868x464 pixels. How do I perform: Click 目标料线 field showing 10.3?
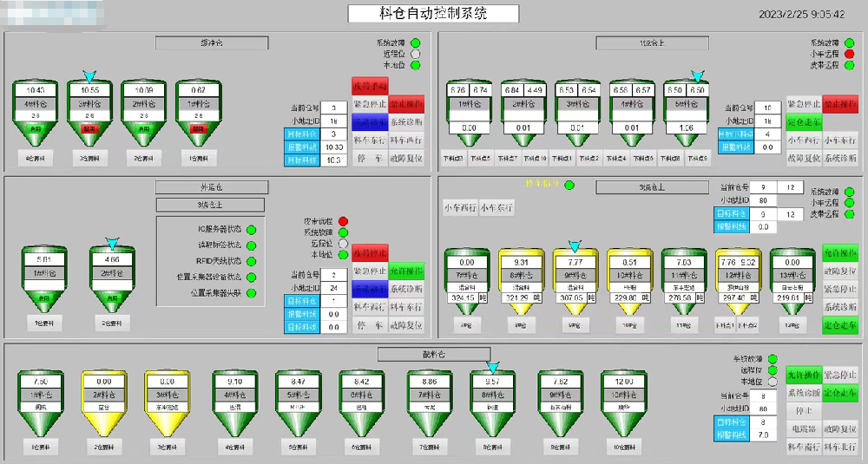point(333,160)
